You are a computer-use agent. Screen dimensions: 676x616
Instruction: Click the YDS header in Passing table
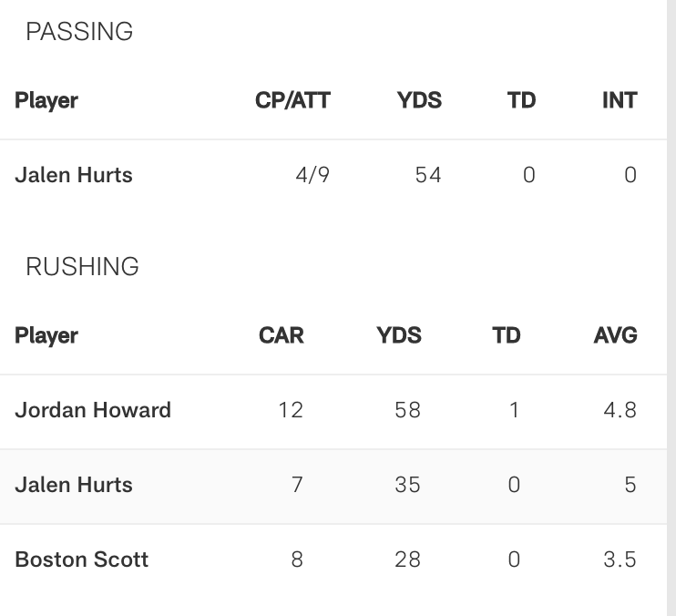pyautogui.click(x=419, y=100)
